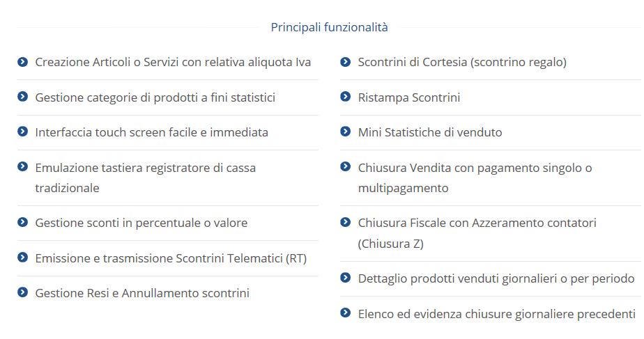Click Scontrini di Cortesia (scontrino regalo) text
Screen dimensions: 644x339
462,63
